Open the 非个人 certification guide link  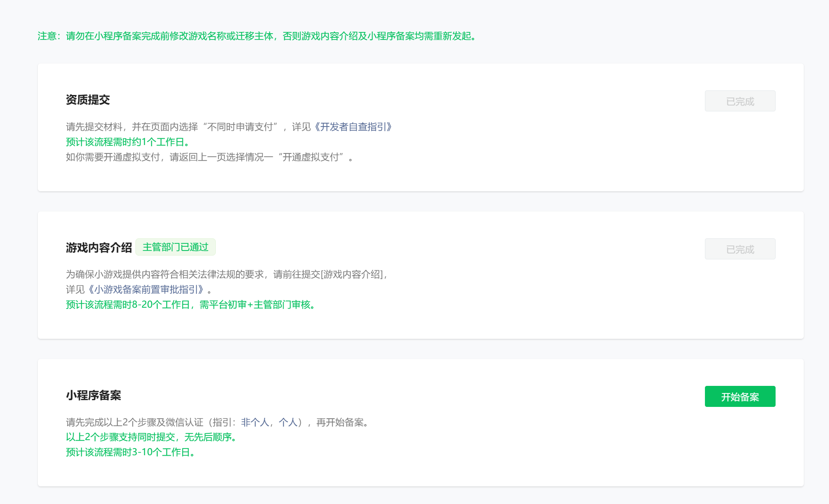coord(254,422)
